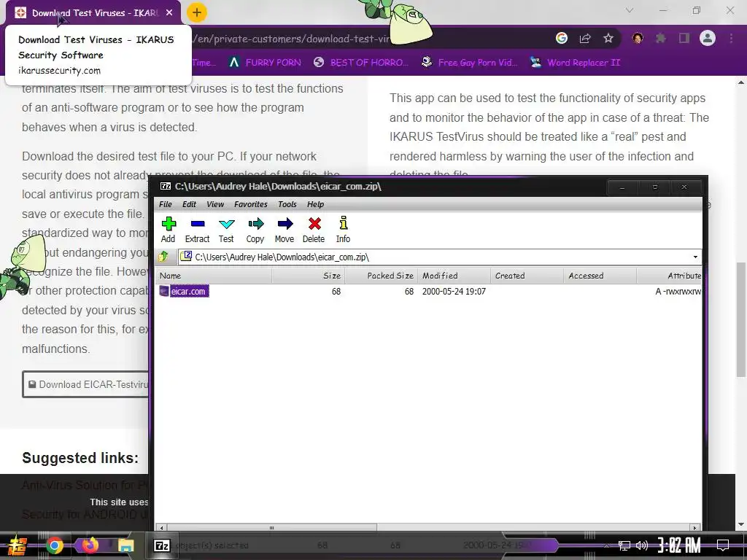The width and height of the screenshot is (747, 560).
Task: Click the avatar extension icon in toolbar
Action: [x=638, y=38]
